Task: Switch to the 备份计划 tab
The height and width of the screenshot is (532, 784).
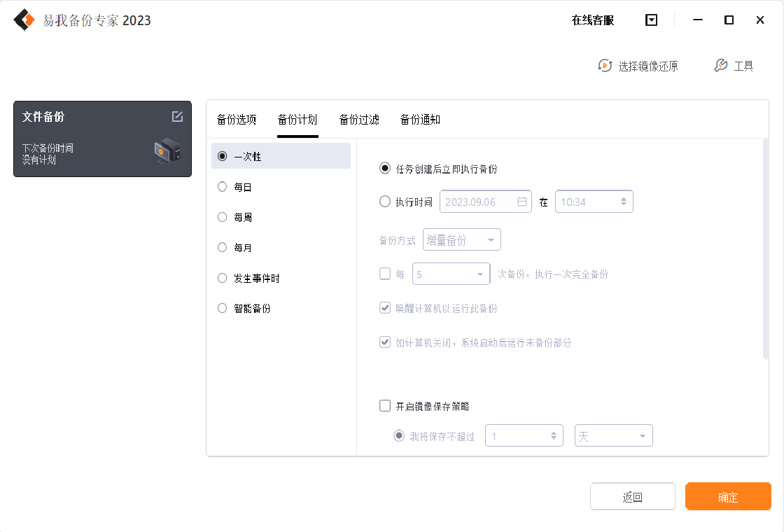Action: click(x=297, y=120)
